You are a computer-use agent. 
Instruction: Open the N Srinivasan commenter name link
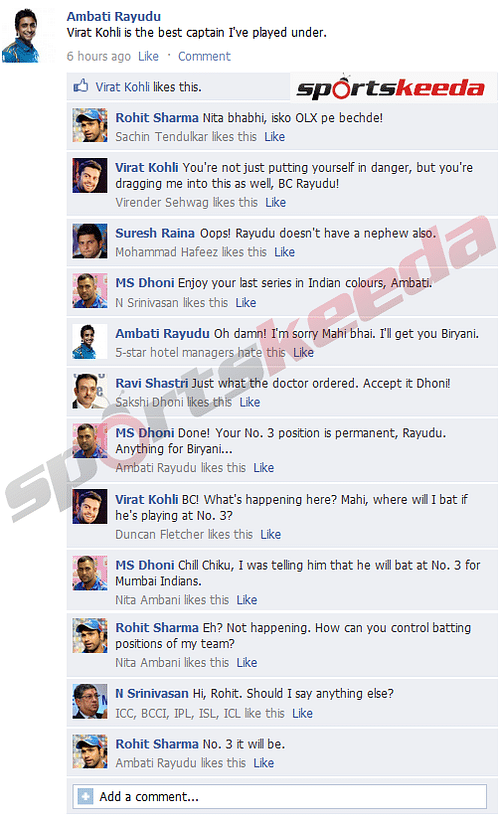(152, 693)
